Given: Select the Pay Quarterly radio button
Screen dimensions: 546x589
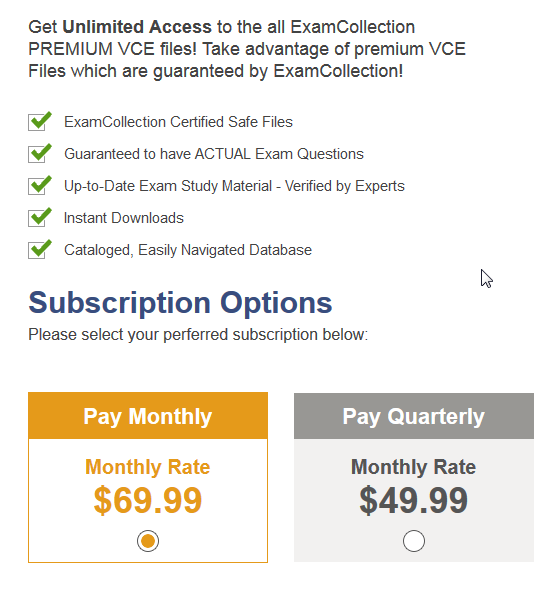Looking at the screenshot, I should tap(414, 541).
